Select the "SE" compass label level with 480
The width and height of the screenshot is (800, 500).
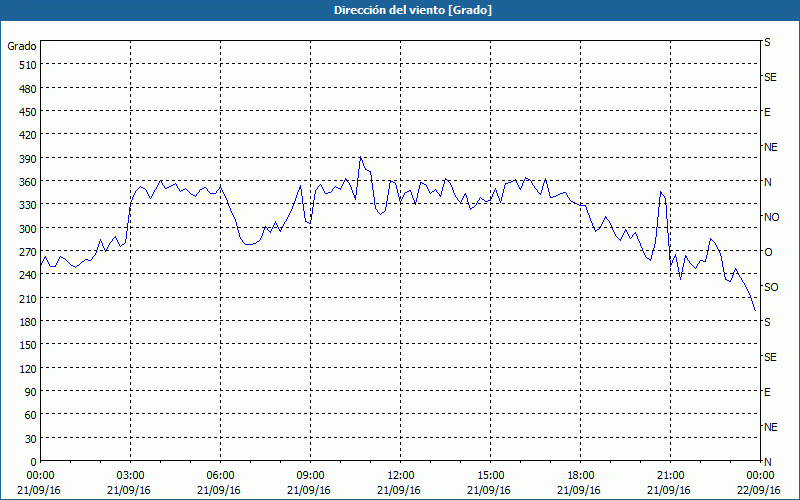[770, 77]
